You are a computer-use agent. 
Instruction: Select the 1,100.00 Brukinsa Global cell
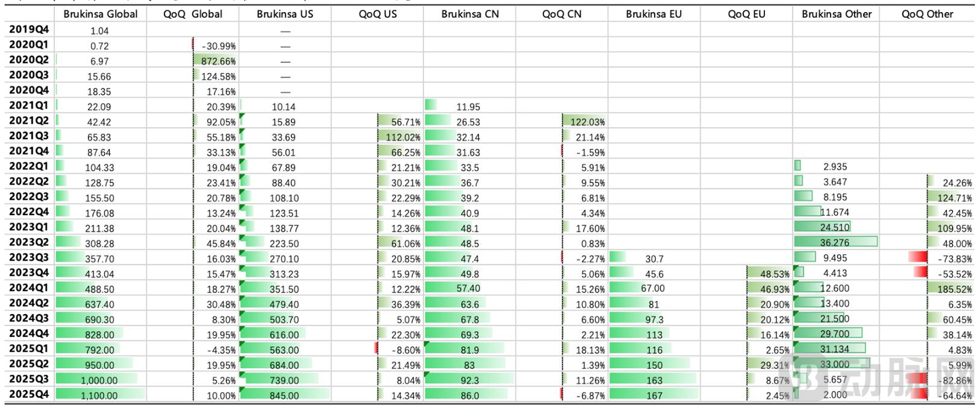tap(99, 395)
